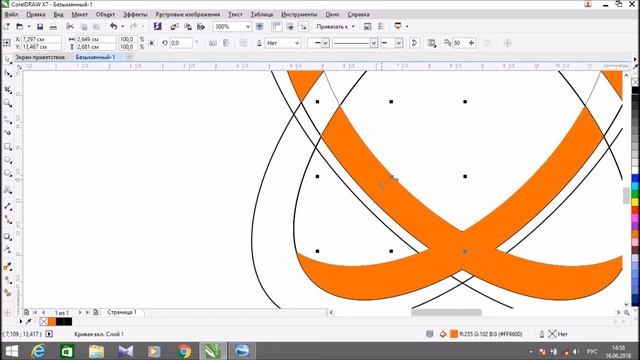Select the Crop tool in toolbox
This screenshot has width=640, height=360.
point(7,90)
